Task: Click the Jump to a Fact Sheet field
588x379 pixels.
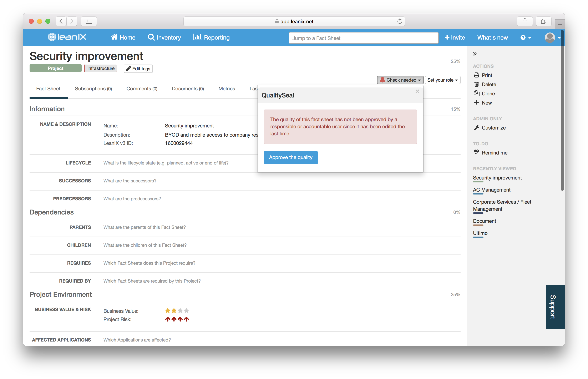Action: [x=363, y=38]
